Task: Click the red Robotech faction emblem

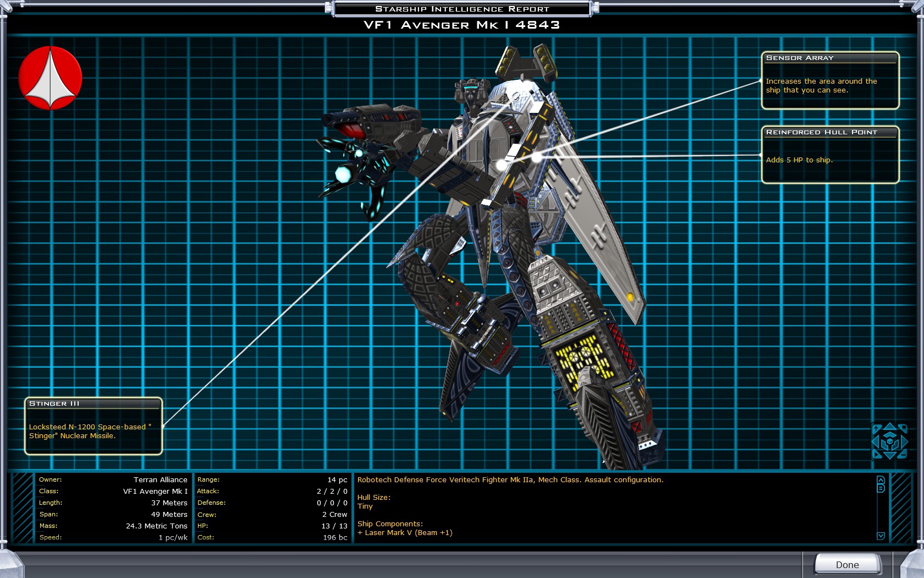Action: 51,78
